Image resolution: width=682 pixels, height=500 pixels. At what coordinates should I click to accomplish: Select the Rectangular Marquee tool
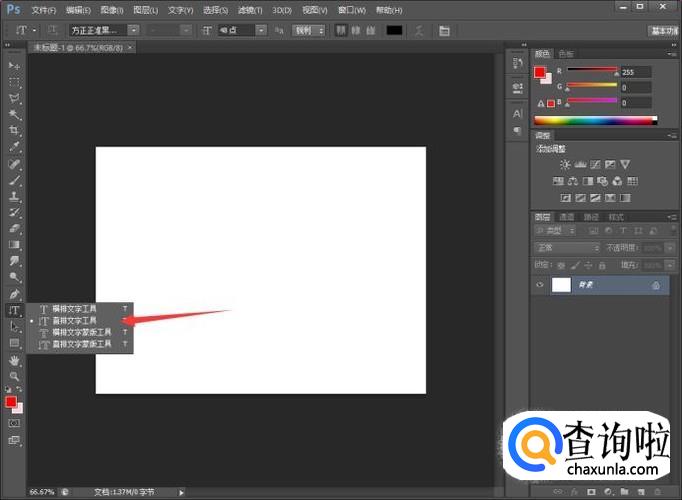(14, 82)
